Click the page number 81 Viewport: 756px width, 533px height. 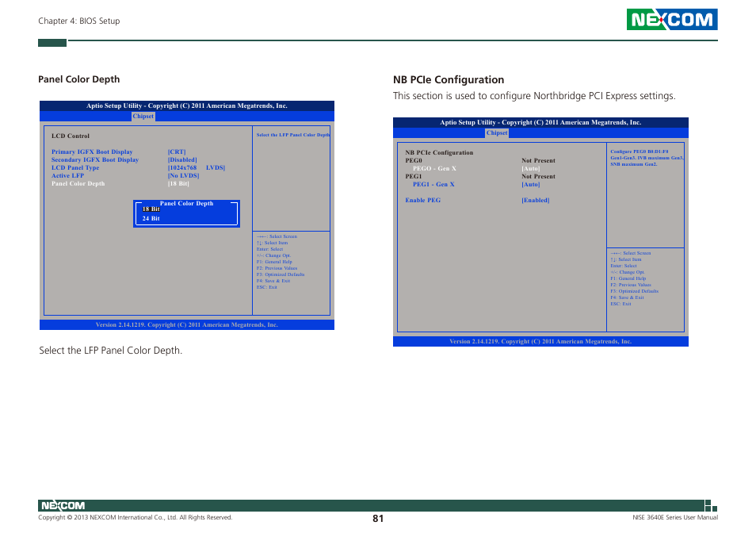tap(378, 519)
